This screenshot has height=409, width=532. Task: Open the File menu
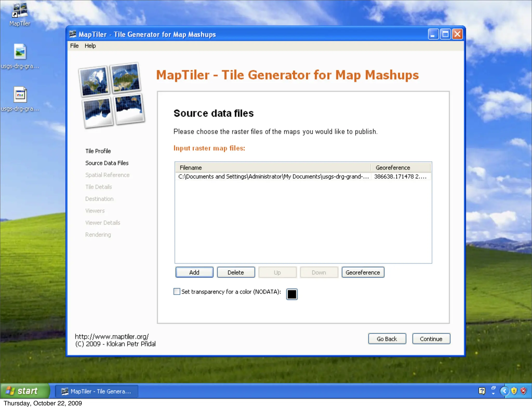[x=74, y=46]
